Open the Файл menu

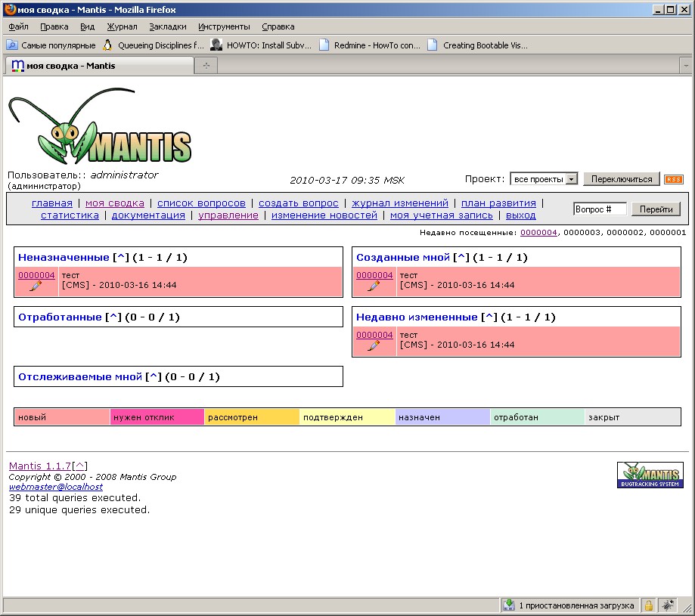tap(18, 26)
